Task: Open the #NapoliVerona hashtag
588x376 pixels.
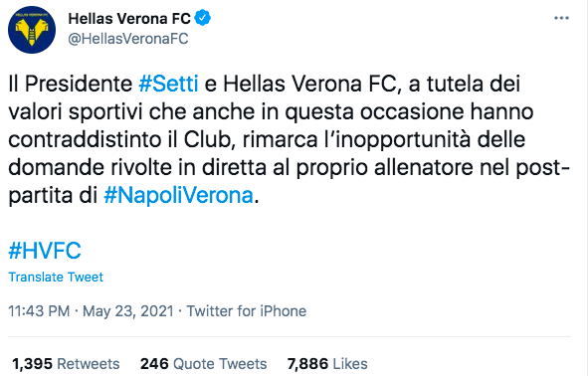Action: (x=178, y=195)
